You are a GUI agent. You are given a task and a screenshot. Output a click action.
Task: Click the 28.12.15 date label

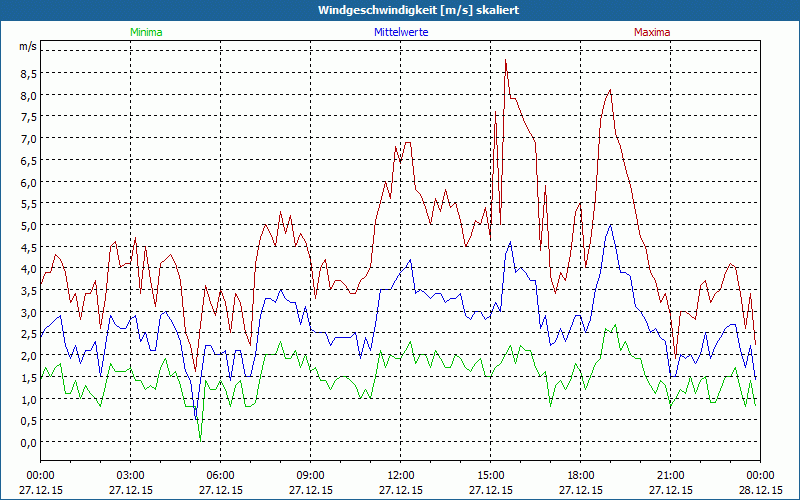[761, 490]
